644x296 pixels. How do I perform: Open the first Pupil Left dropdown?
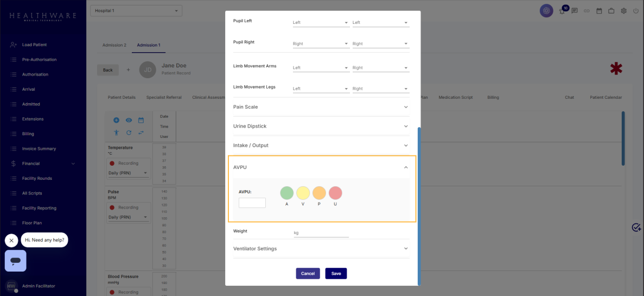click(x=320, y=23)
